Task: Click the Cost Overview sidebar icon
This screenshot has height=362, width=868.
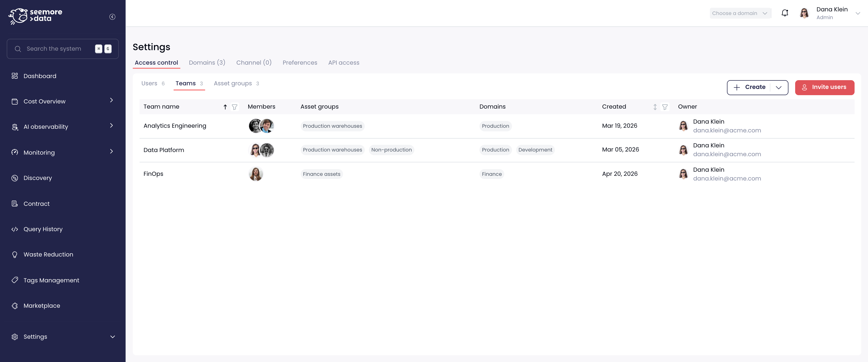Action: click(x=14, y=102)
